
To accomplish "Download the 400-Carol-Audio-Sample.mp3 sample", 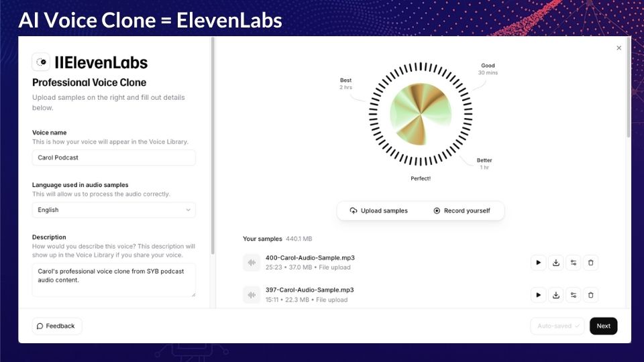I will pos(555,263).
